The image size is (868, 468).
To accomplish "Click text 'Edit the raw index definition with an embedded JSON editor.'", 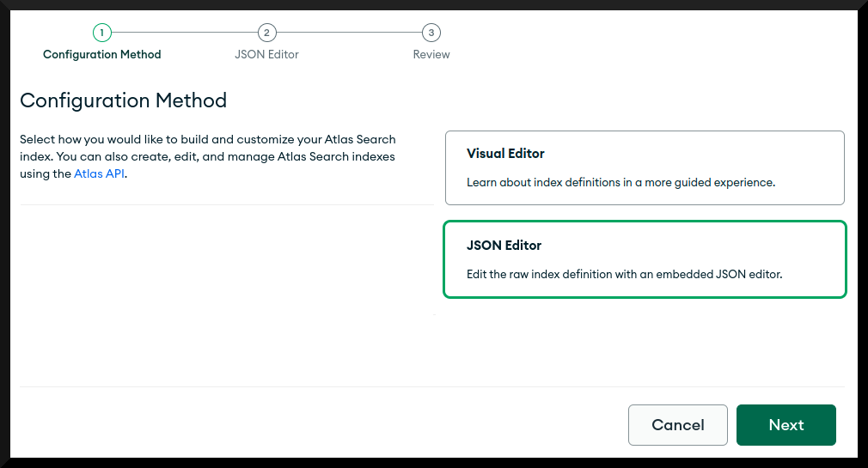I will pos(625,275).
